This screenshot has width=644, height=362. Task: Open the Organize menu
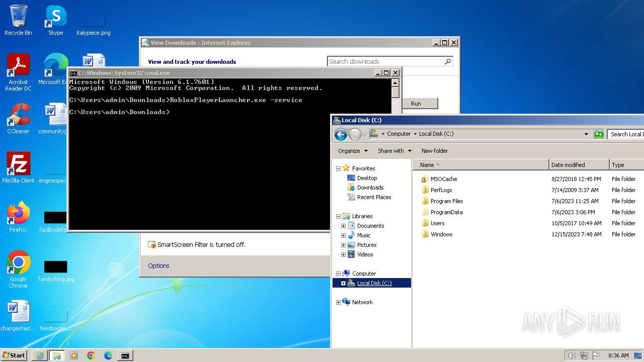pos(353,151)
